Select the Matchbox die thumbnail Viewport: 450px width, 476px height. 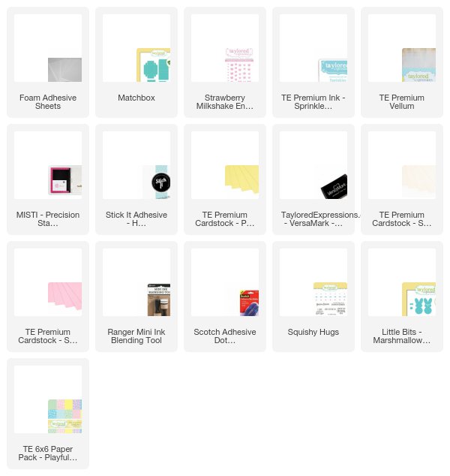154,65
